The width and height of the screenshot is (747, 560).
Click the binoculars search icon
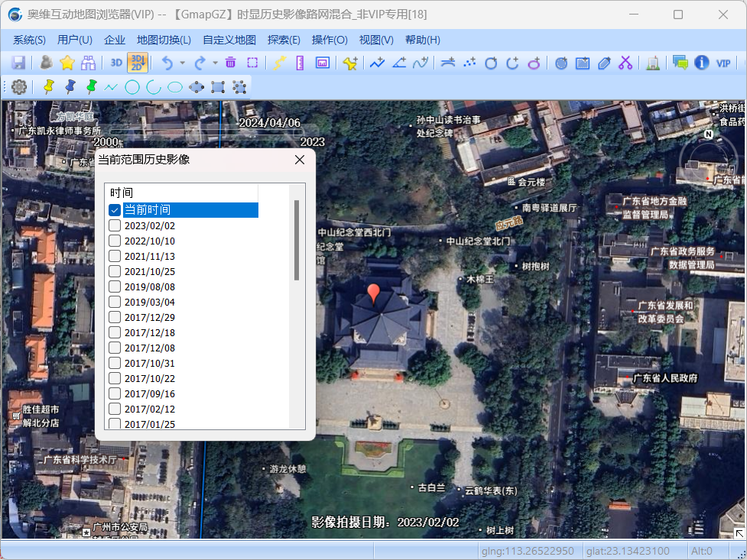click(x=89, y=63)
